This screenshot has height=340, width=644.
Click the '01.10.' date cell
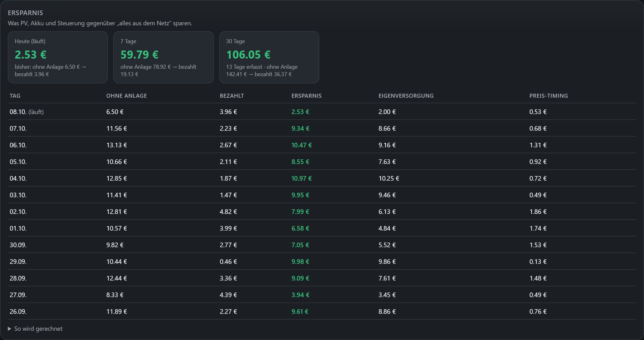point(18,228)
